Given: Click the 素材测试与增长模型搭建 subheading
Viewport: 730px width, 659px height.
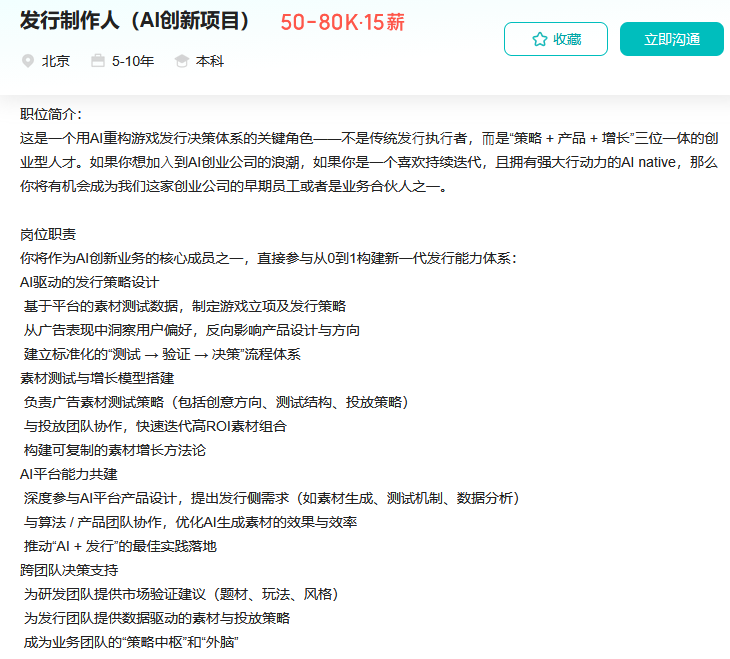Looking at the screenshot, I should (x=97, y=378).
